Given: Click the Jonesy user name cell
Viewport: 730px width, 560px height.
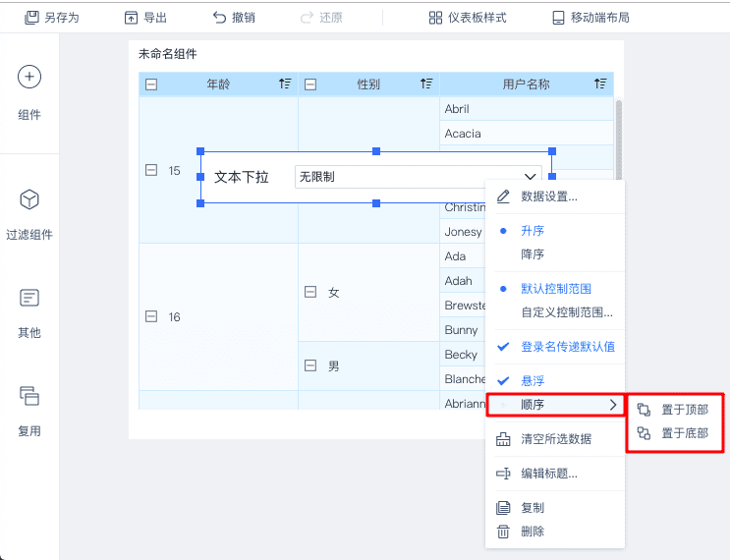Looking at the screenshot, I should coord(463,231).
